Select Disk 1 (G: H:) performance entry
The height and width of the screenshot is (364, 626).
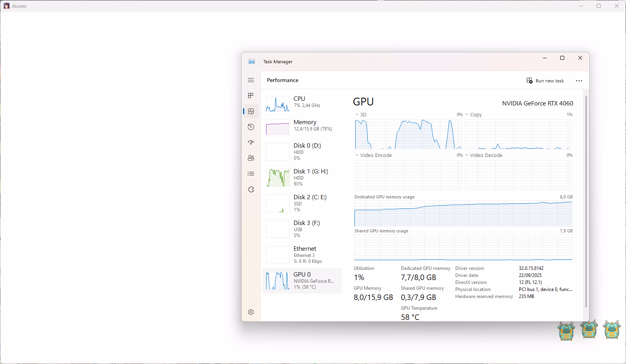point(302,177)
